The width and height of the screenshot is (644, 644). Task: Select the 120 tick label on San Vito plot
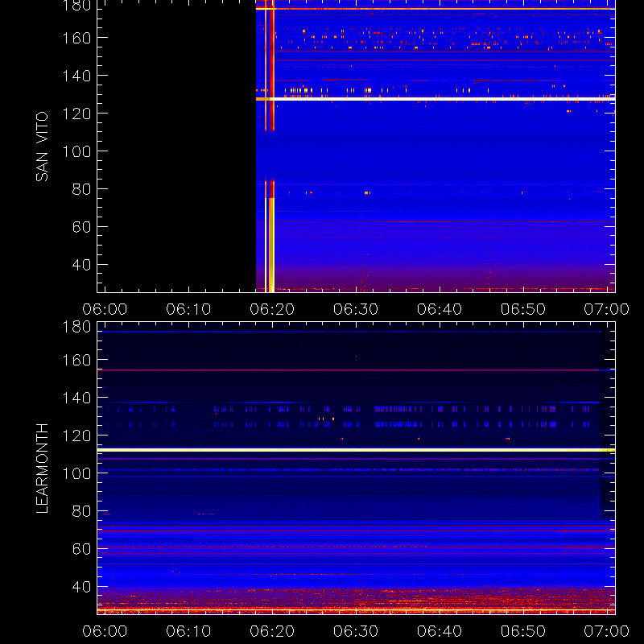(x=76, y=114)
